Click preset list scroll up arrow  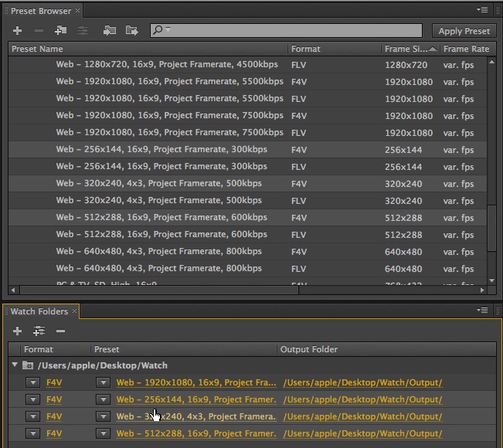tap(491, 62)
